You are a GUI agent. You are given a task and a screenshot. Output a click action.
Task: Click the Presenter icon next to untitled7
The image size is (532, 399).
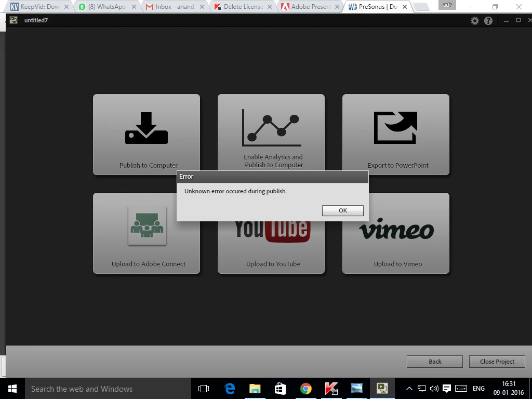pyautogui.click(x=14, y=20)
